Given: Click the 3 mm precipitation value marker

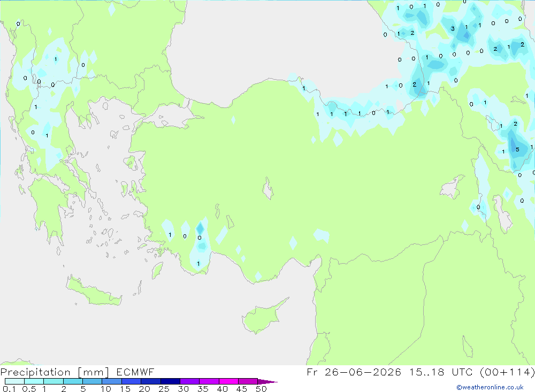Looking at the screenshot, I should 453,29.
